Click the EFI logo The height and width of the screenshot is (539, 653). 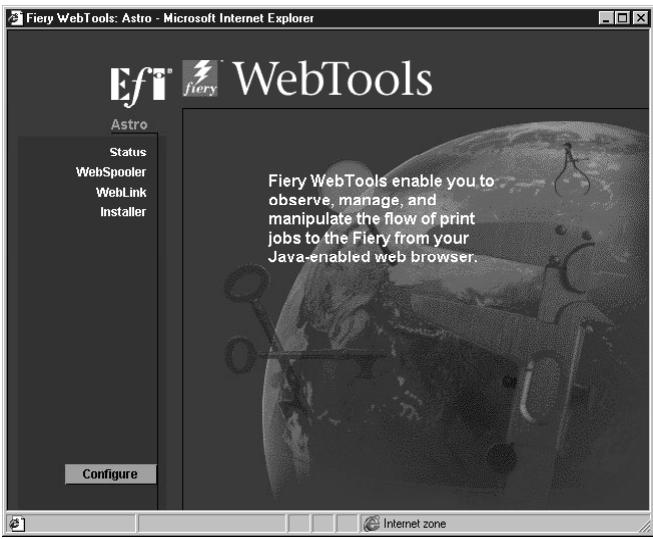point(141,86)
